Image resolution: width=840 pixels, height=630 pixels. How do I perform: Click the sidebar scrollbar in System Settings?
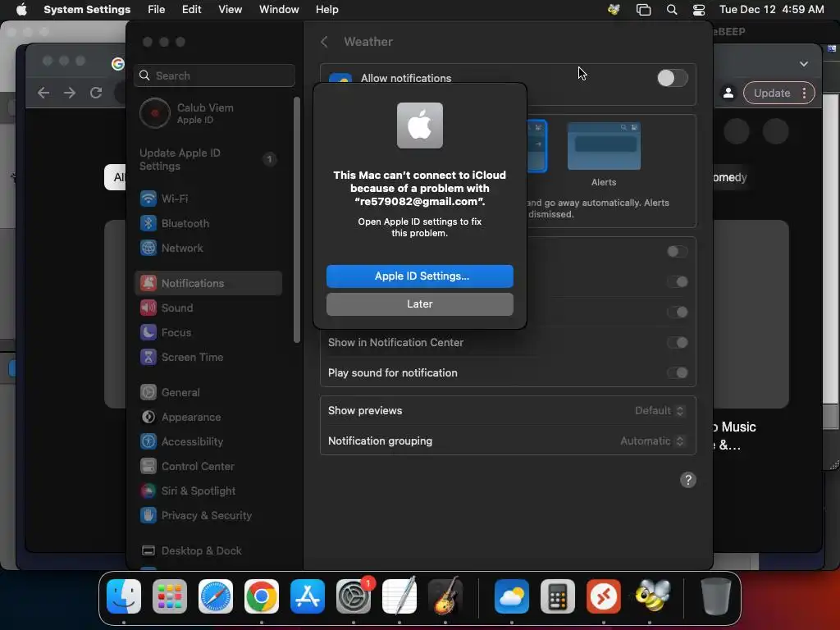pos(296,220)
